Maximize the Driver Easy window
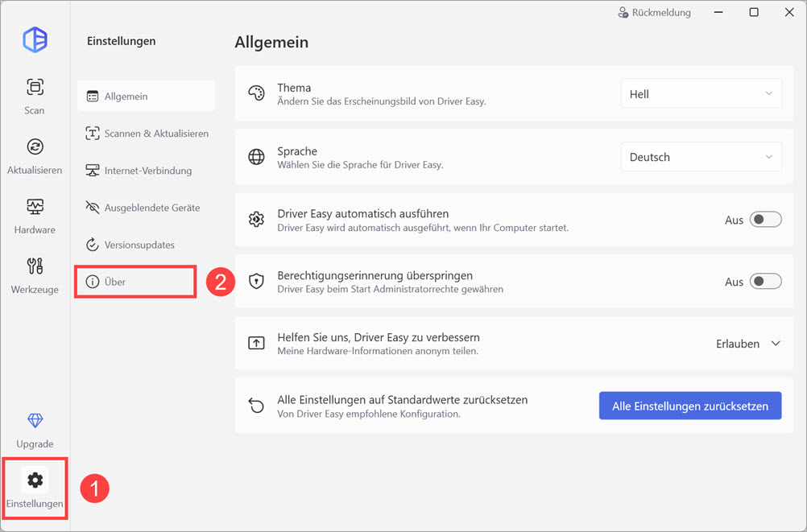The height and width of the screenshot is (532, 807). (754, 12)
